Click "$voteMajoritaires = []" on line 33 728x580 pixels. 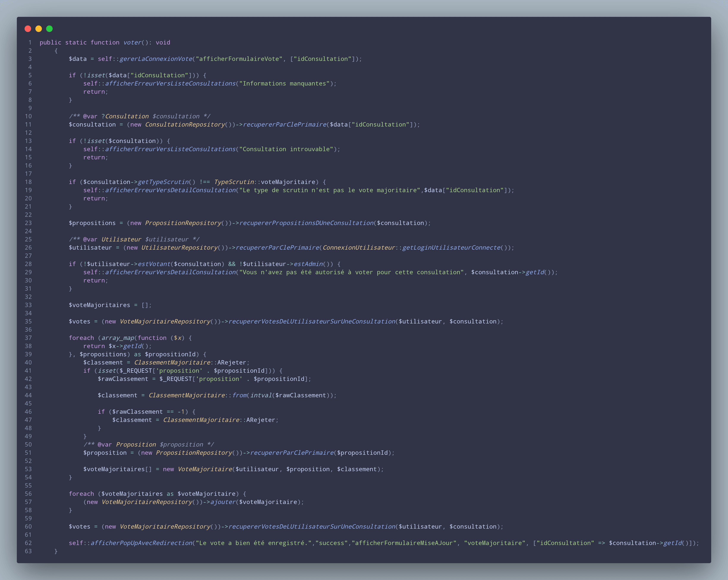[x=108, y=305]
